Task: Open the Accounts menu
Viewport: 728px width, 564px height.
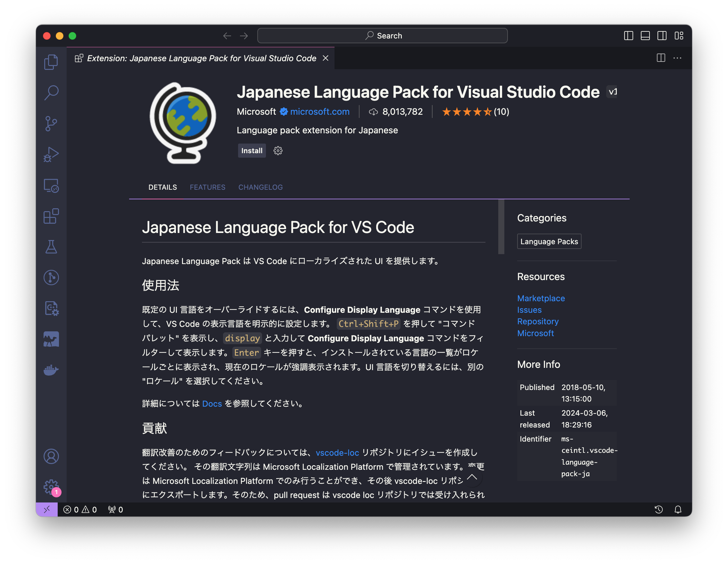Action: (x=51, y=456)
